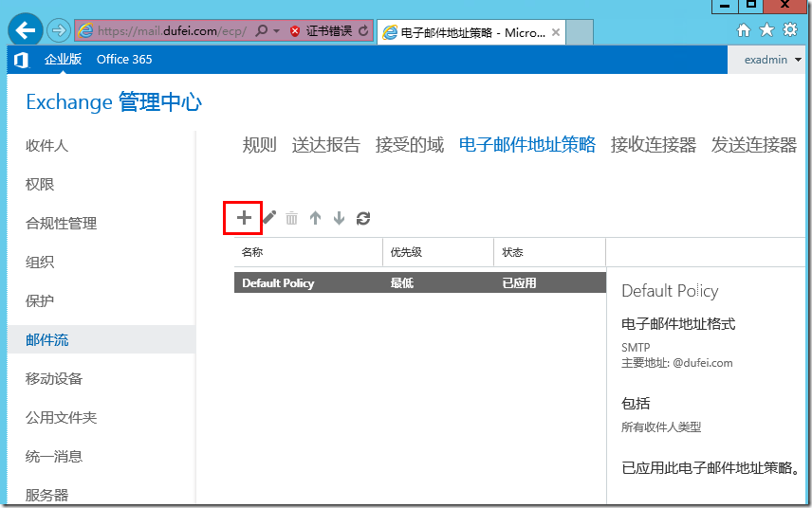Switch to the 送达报告 tab
The height and width of the screenshot is (508, 812).
pos(325,144)
